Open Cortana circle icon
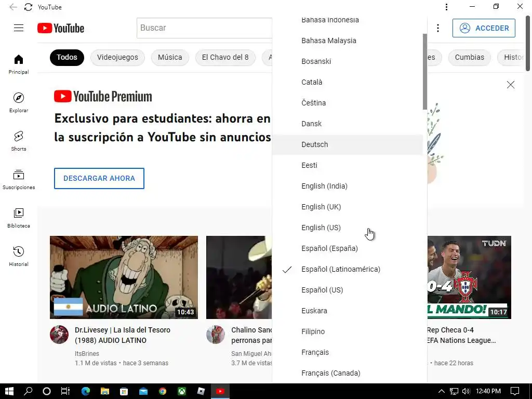This screenshot has width=532, height=399. pyautogui.click(x=46, y=391)
